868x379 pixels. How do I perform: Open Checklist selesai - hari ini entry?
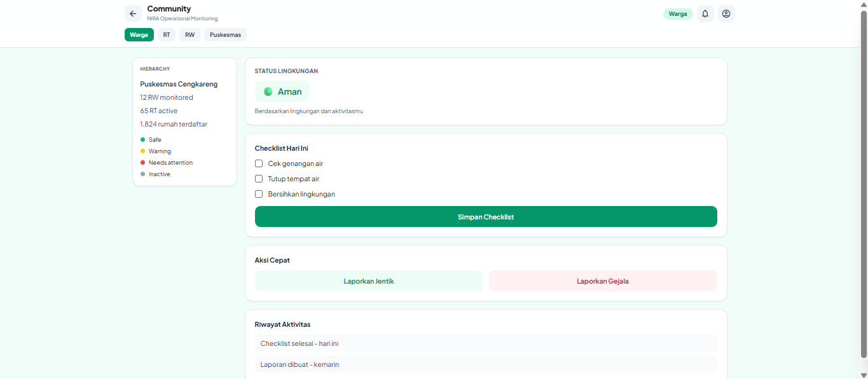486,343
